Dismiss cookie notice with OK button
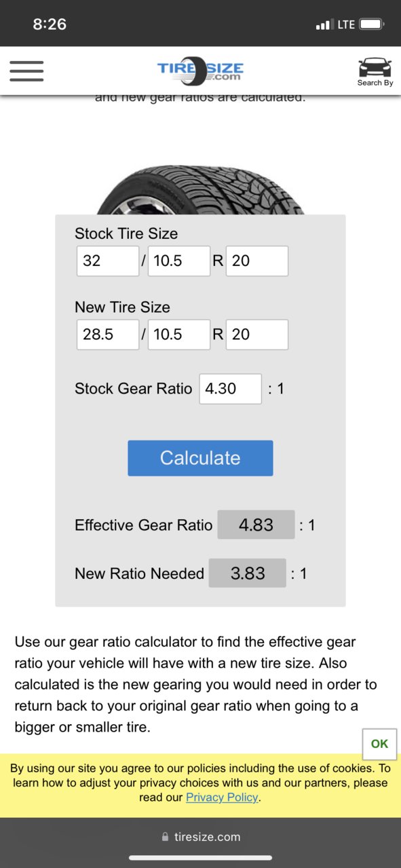401x868 pixels. point(379,744)
